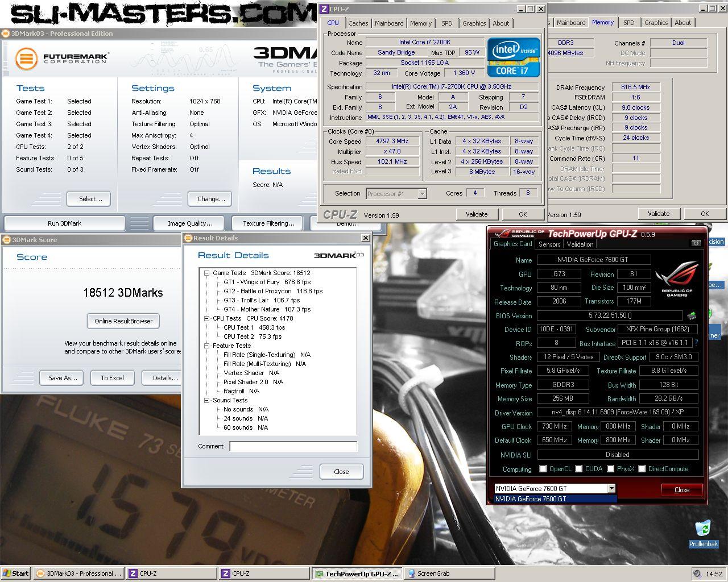Click the 18512 3DMarks score text
Viewport: 728px width, 582px height.
123,293
